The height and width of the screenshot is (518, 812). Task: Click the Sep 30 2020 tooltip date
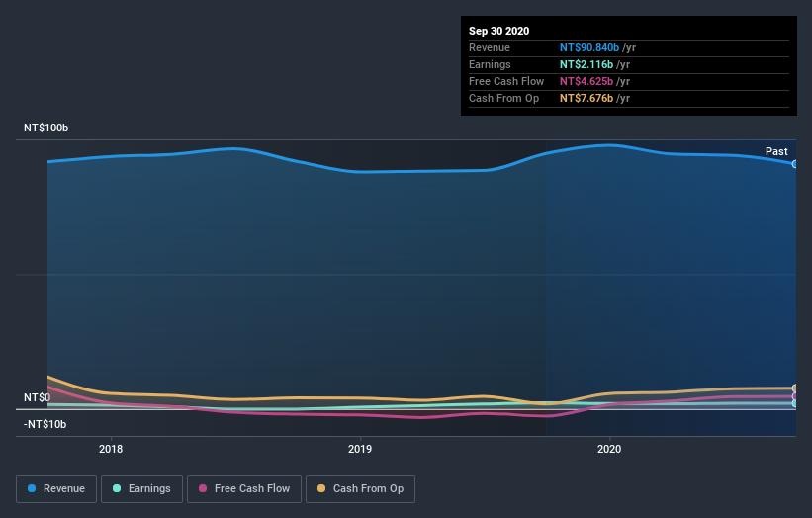(x=499, y=31)
